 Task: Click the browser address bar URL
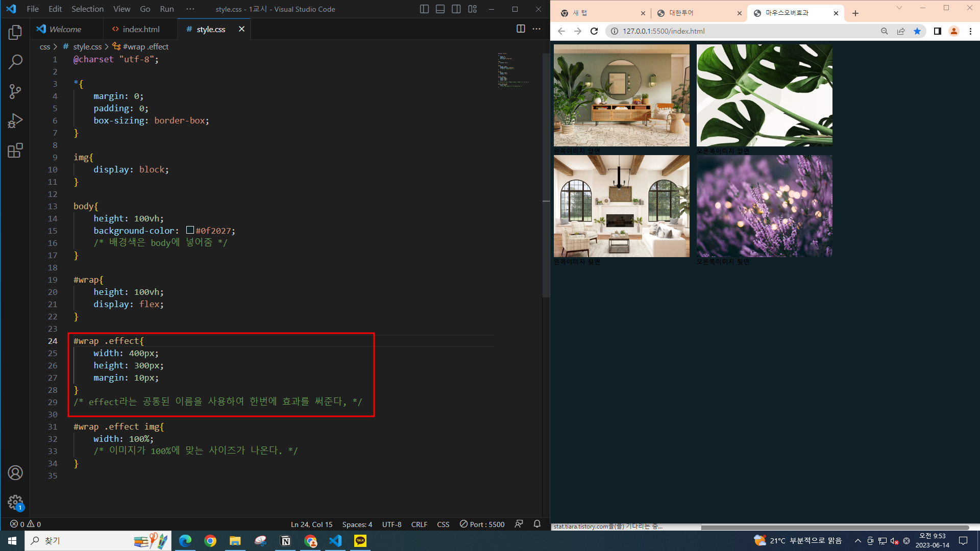(664, 31)
